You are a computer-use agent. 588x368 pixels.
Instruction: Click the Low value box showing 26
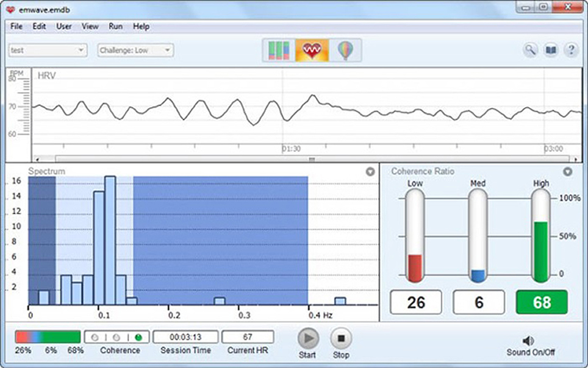[416, 302]
